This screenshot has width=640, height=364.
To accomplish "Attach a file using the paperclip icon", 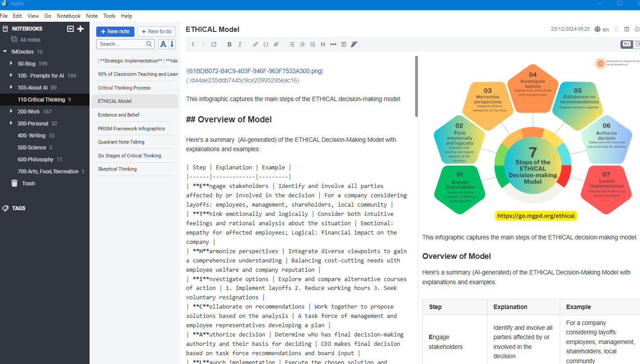I will coord(276,44).
